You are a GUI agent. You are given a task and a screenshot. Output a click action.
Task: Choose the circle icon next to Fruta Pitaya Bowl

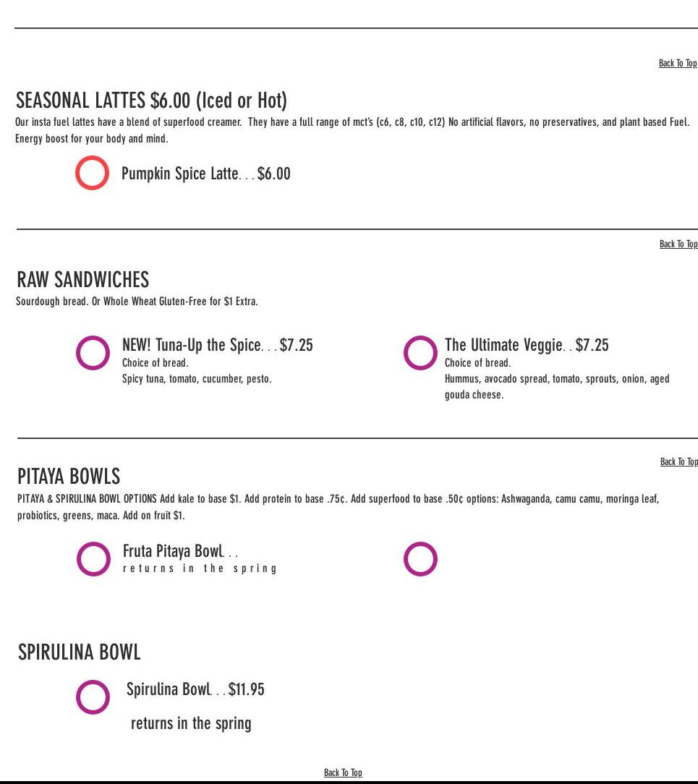click(x=94, y=559)
